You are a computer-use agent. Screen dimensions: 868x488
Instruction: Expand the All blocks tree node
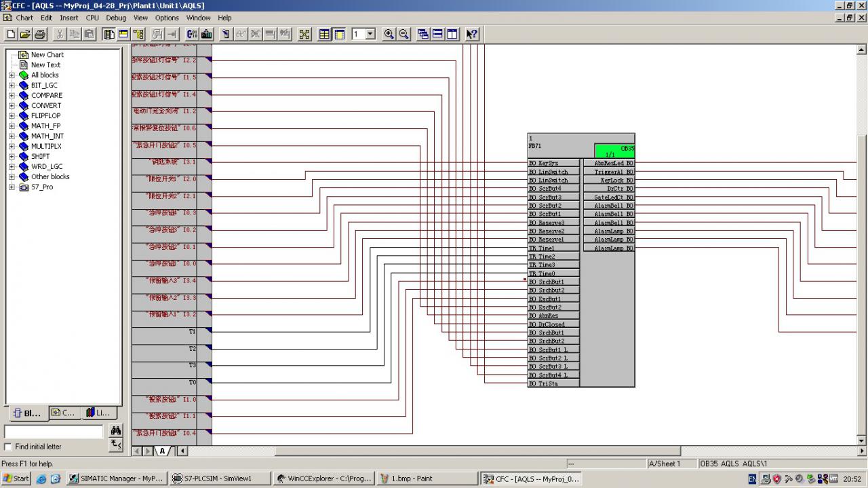(x=12, y=75)
